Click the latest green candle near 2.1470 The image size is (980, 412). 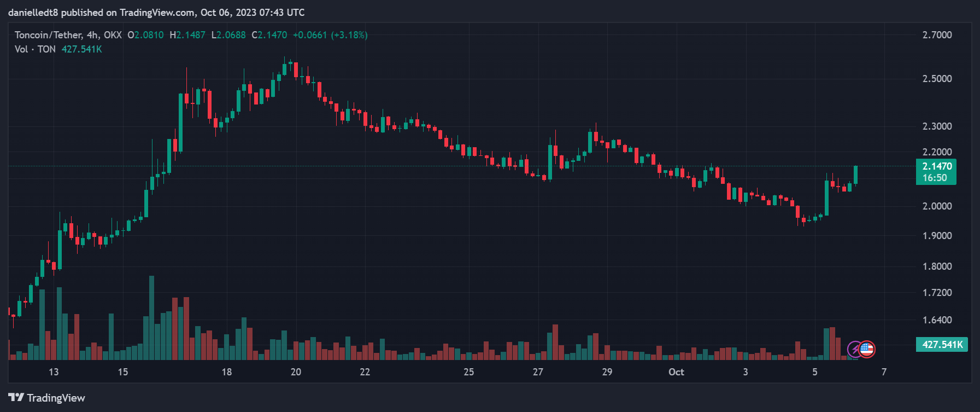[x=855, y=175]
